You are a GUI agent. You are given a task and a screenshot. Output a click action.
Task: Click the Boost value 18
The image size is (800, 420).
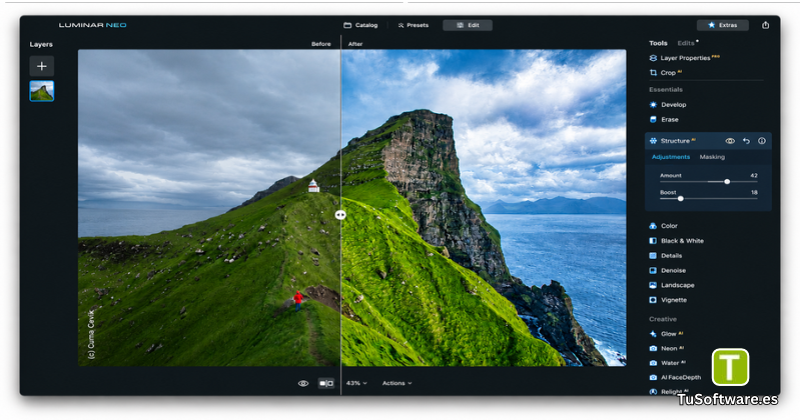(754, 192)
